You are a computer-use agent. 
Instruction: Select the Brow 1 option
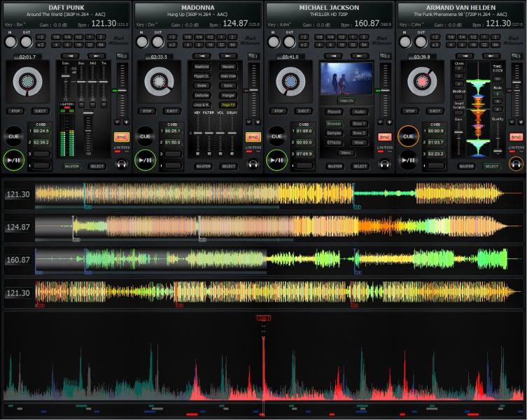coord(359,123)
